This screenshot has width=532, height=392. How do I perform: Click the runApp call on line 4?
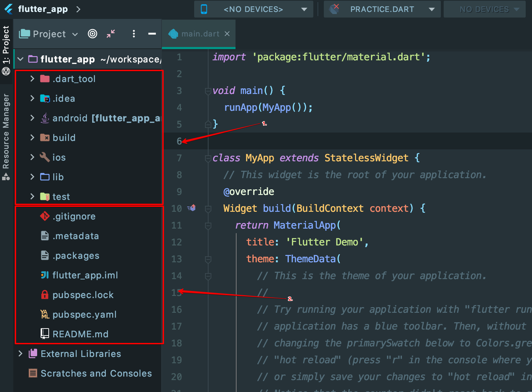coord(241,107)
